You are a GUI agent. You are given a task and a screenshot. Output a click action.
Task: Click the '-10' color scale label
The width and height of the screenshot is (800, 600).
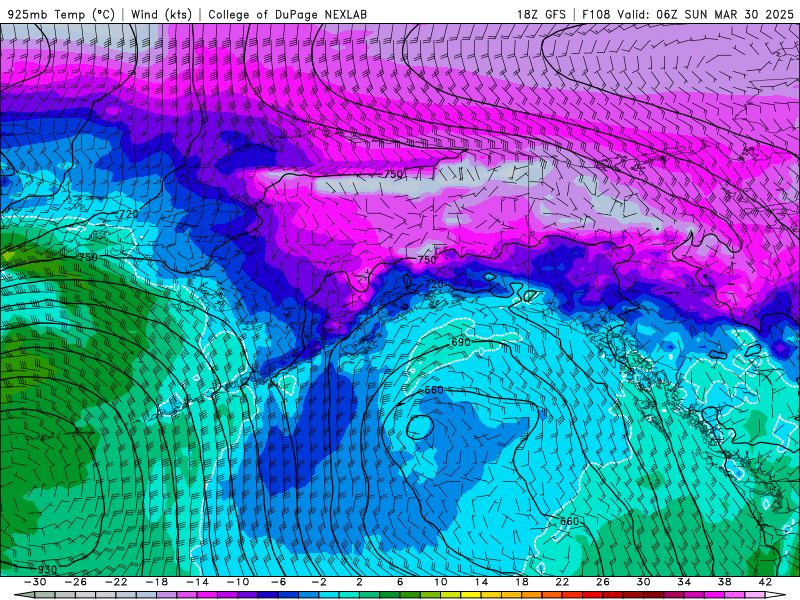[237, 582]
